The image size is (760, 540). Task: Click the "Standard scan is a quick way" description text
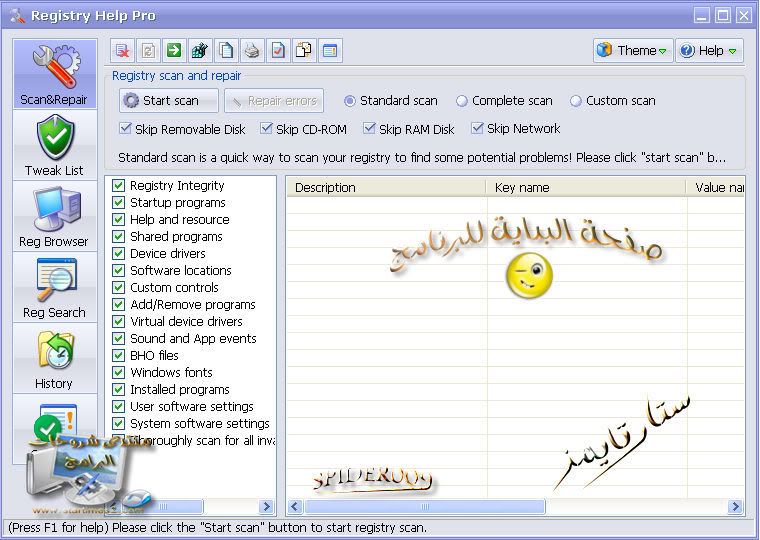(422, 158)
